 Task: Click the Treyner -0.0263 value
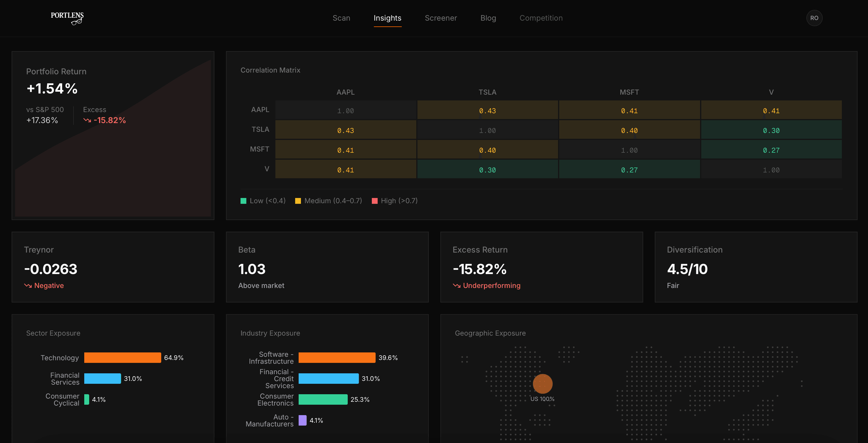click(x=51, y=269)
